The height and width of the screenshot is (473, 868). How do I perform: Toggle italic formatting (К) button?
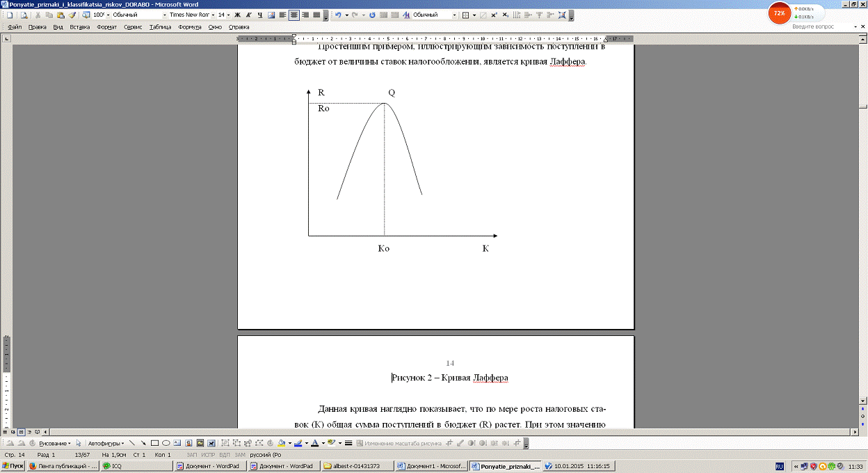tap(248, 15)
